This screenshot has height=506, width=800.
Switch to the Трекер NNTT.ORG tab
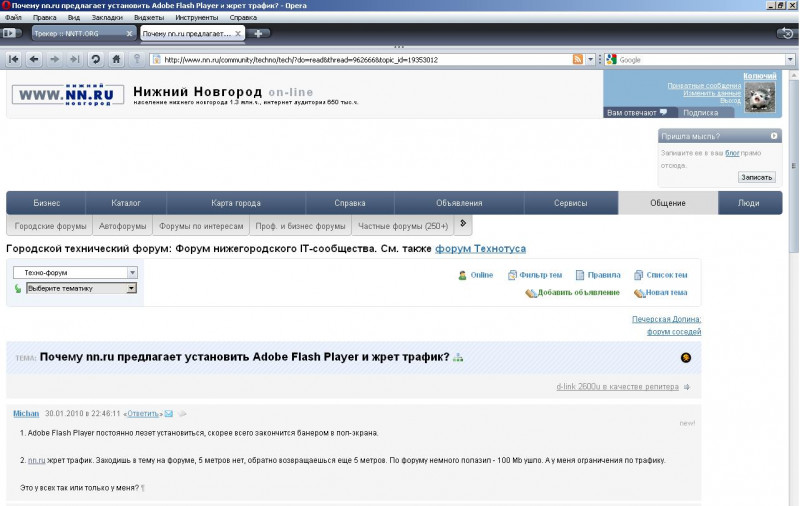point(78,34)
